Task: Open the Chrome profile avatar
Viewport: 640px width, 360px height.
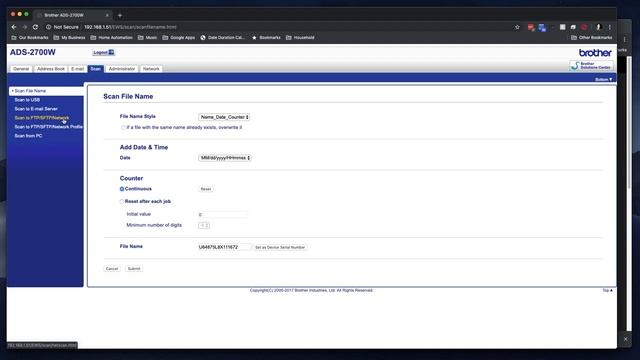Action: pos(599,27)
